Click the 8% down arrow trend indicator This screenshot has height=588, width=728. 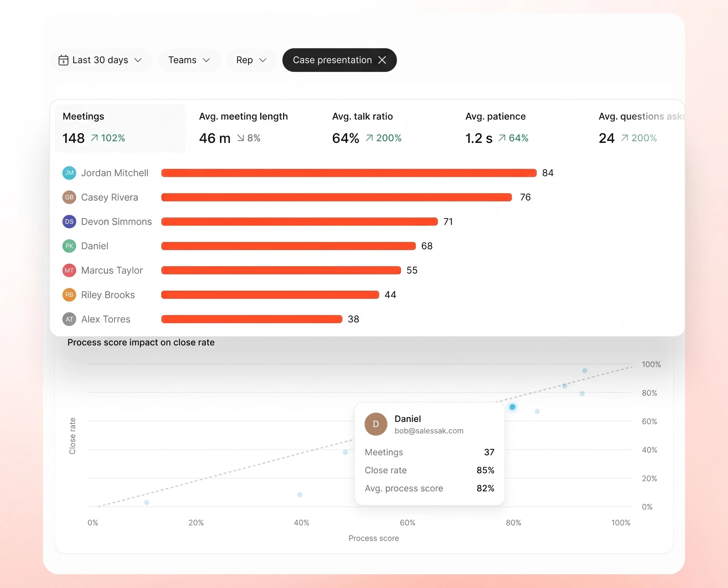click(249, 138)
